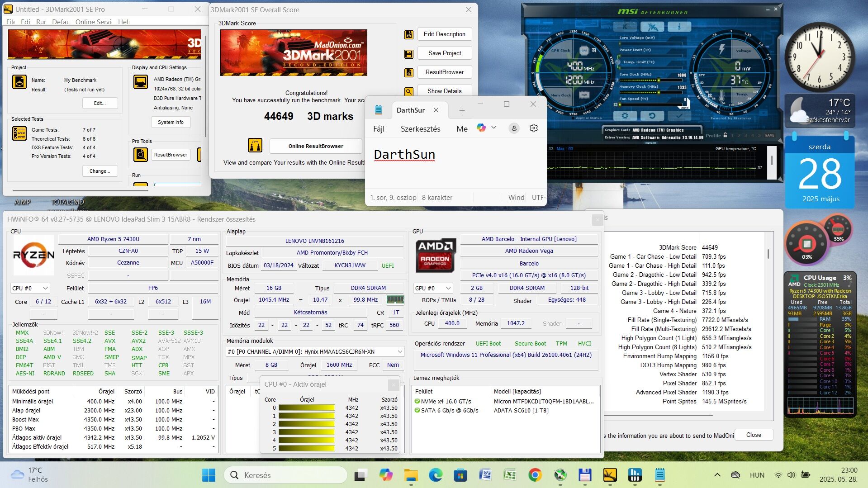This screenshot has width=868, height=488.
Task: Click the SAVE profile button in Afterburner
Action: click(x=770, y=135)
